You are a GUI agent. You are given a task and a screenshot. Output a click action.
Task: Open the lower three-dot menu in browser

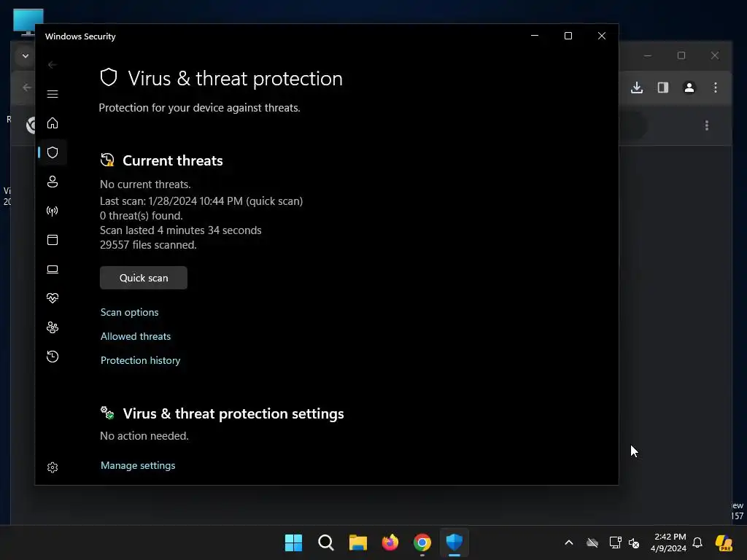coord(706,125)
